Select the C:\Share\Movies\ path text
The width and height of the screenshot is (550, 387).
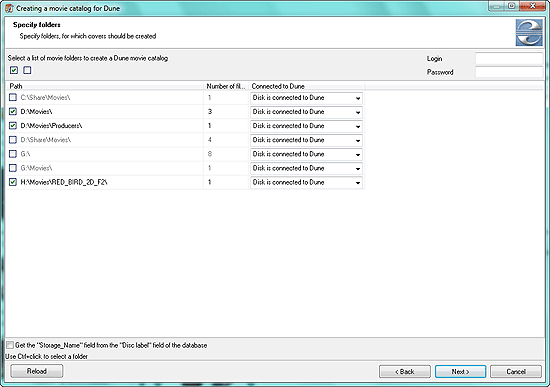pos(45,98)
